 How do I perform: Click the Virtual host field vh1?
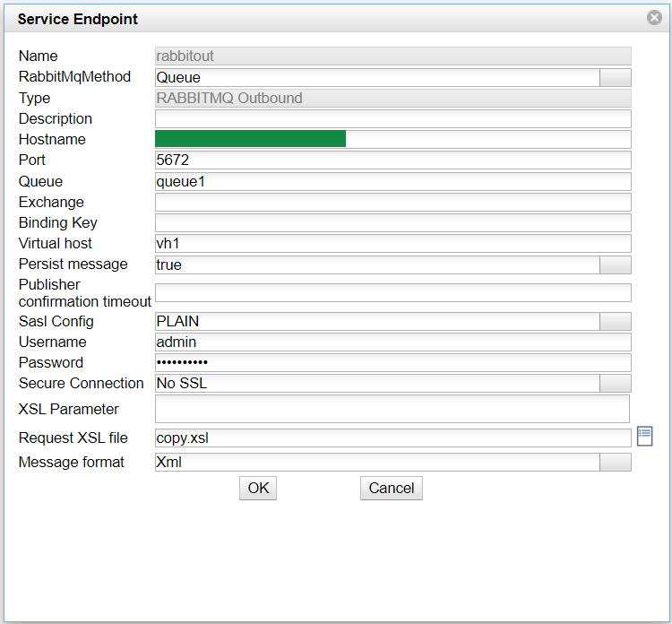click(x=393, y=244)
